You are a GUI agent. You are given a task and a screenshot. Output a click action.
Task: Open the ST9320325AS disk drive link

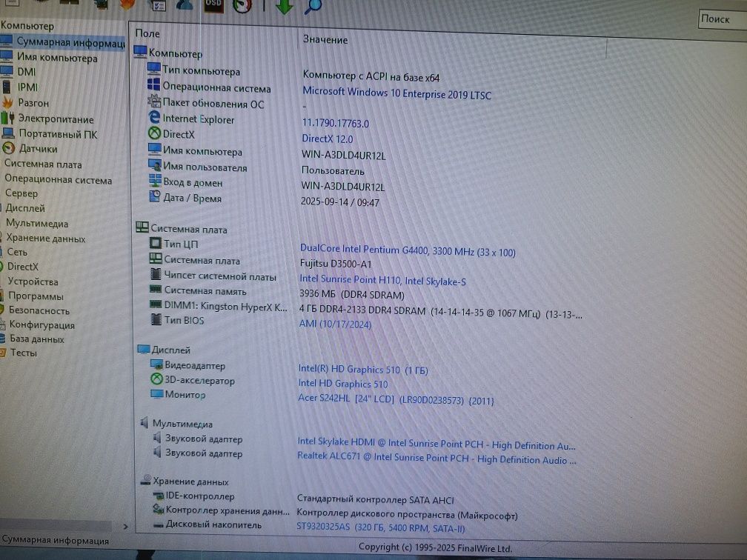click(381, 527)
